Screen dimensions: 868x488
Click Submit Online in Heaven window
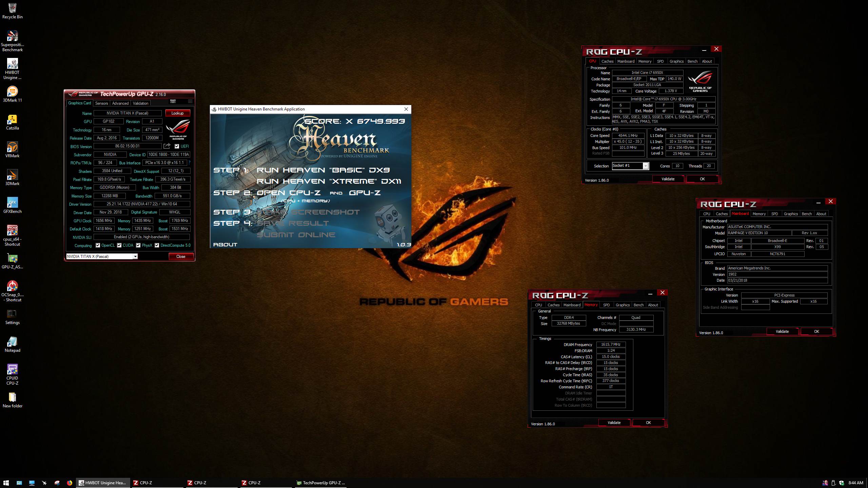pyautogui.click(x=296, y=235)
